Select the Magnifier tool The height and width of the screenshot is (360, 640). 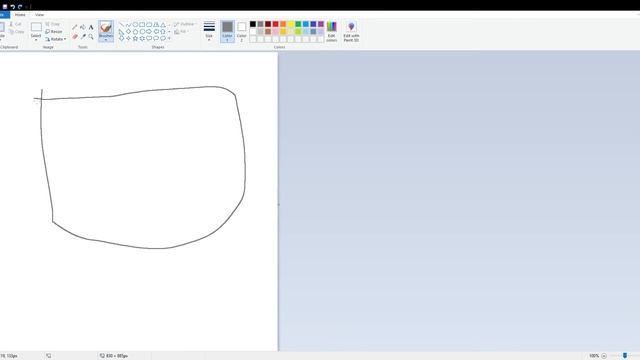91,37
